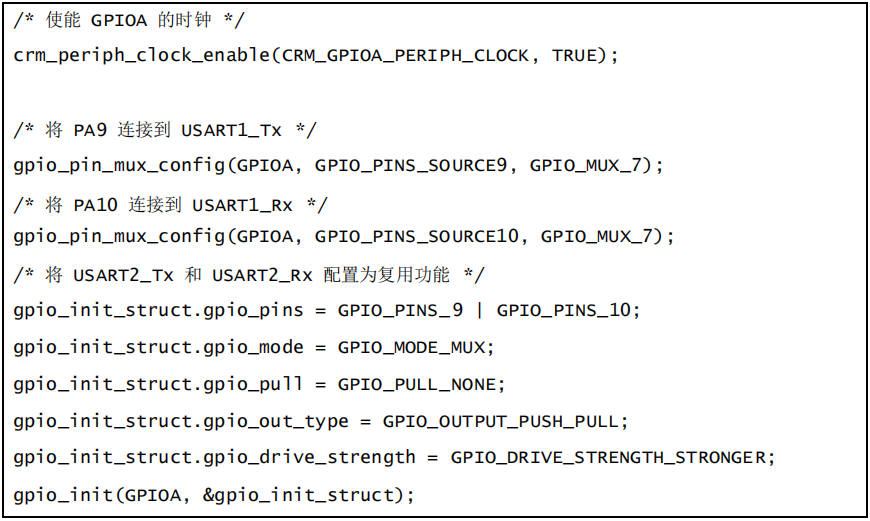Click the PA9 to USART1_Tx comment
This screenshot has width=870, height=521.
click(x=166, y=130)
